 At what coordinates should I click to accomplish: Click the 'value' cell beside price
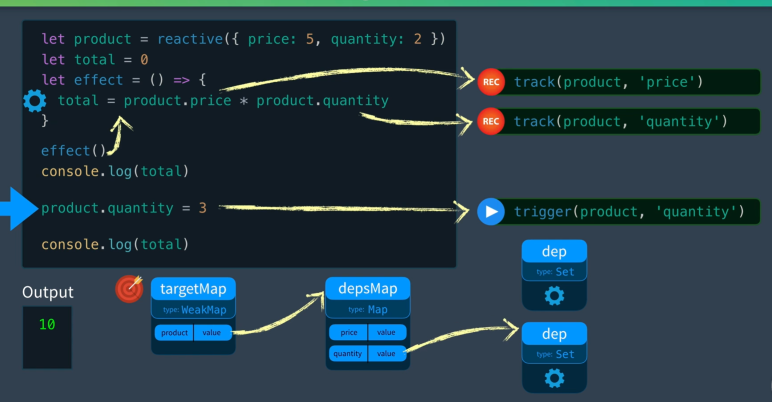pyautogui.click(x=386, y=333)
